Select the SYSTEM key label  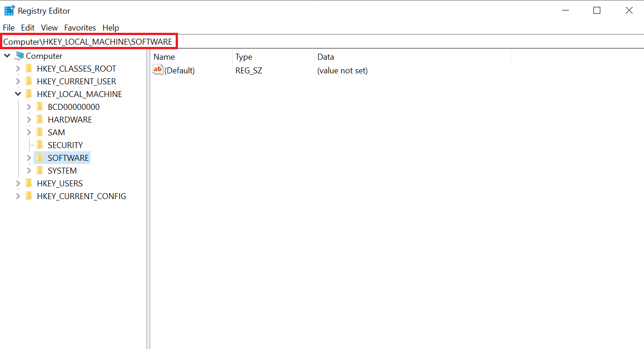point(62,171)
